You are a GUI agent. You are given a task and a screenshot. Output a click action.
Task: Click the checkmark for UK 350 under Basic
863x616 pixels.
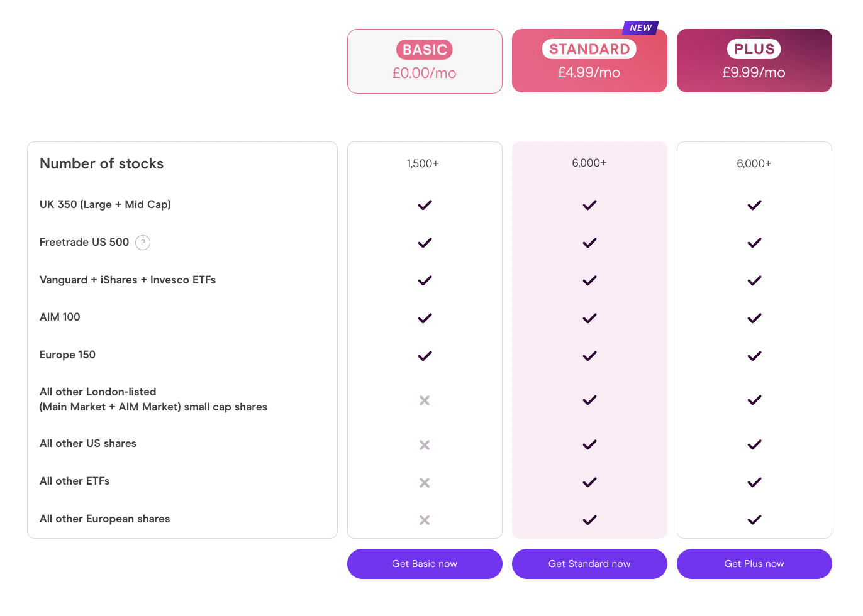425,204
